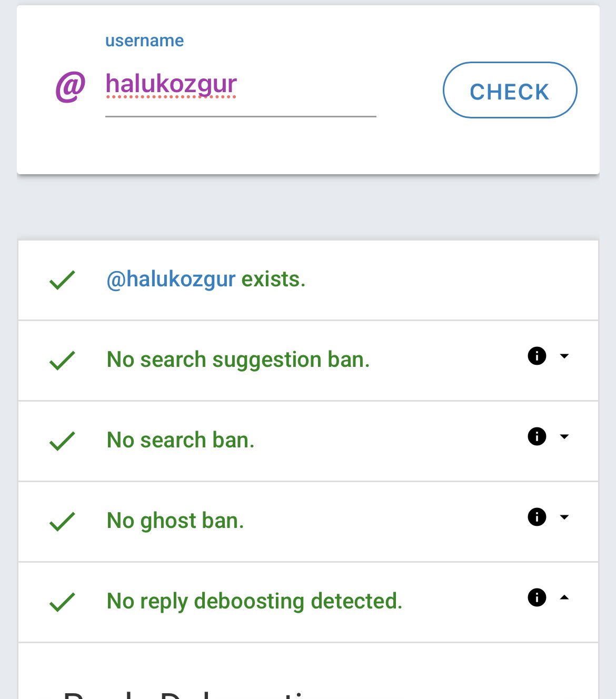Screen dimensions: 616x699
Task: Click the checkmark beside 'No search ban'
Action: pyautogui.click(x=62, y=441)
